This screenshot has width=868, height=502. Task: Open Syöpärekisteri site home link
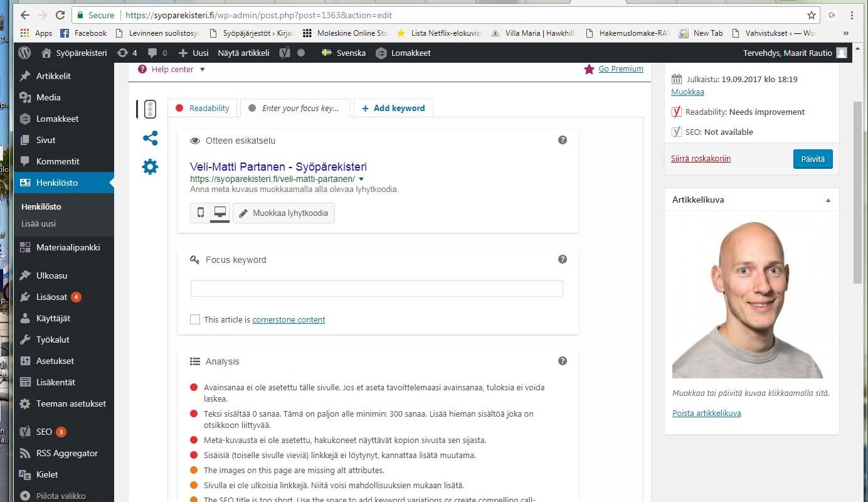(x=75, y=53)
